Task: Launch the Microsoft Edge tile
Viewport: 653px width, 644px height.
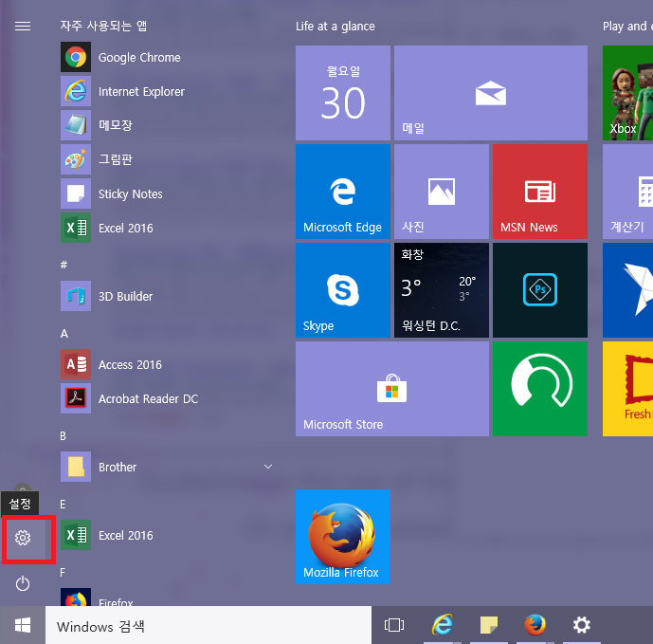Action: (x=343, y=192)
